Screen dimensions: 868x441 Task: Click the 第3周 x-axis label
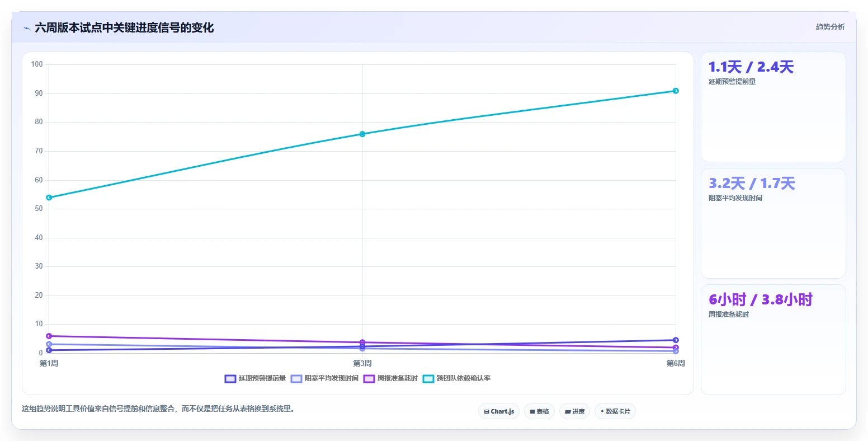[362, 364]
